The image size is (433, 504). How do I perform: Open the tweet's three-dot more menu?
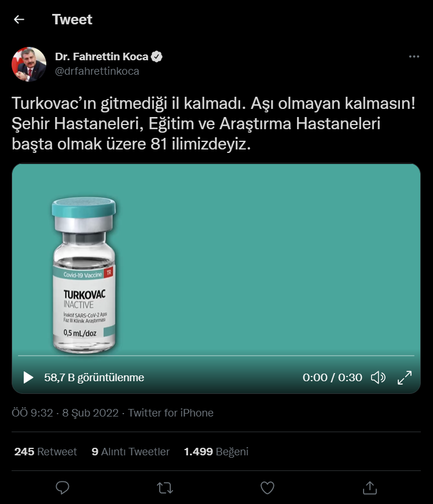click(x=414, y=57)
